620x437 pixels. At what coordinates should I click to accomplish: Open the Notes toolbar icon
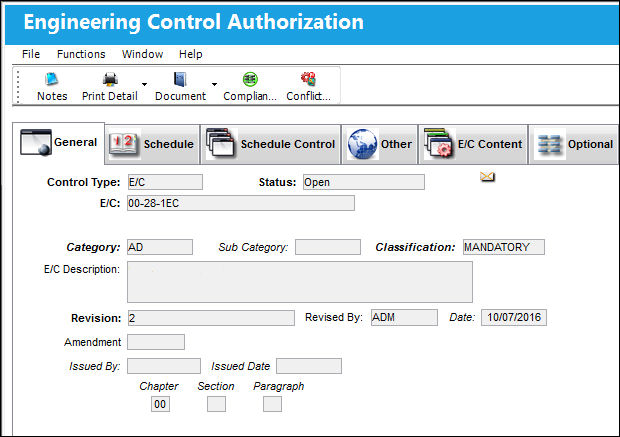coord(52,79)
